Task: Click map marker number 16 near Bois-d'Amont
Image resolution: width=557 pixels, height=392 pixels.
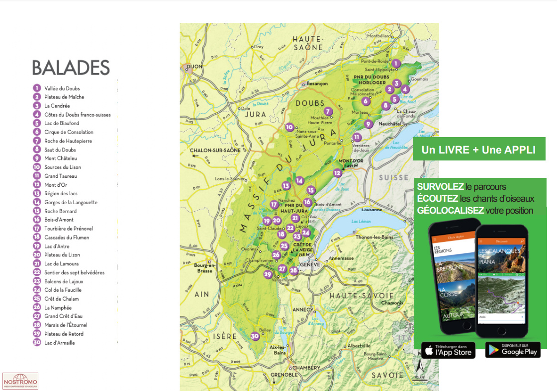Action: pyautogui.click(x=307, y=202)
